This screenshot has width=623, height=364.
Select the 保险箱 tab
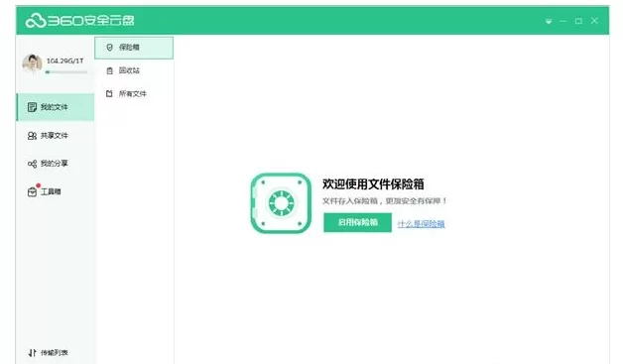click(134, 48)
